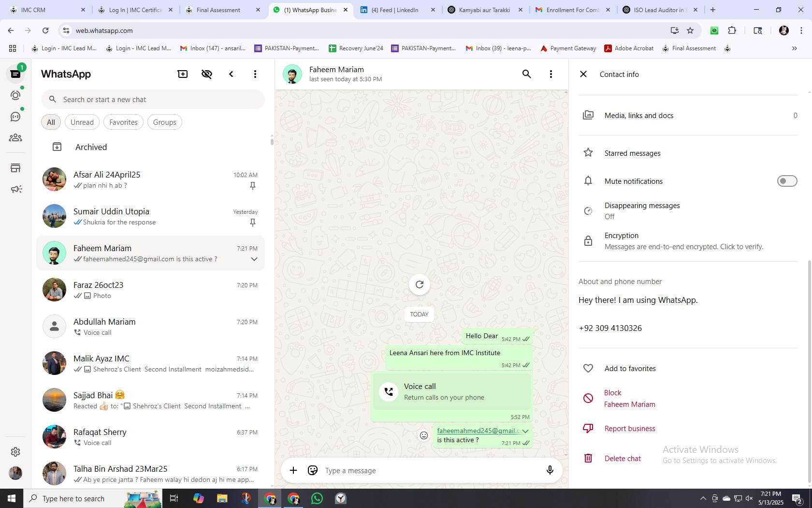Open the Advertise megaphone icon
Viewport: 812px width, 508px height.
point(15,189)
